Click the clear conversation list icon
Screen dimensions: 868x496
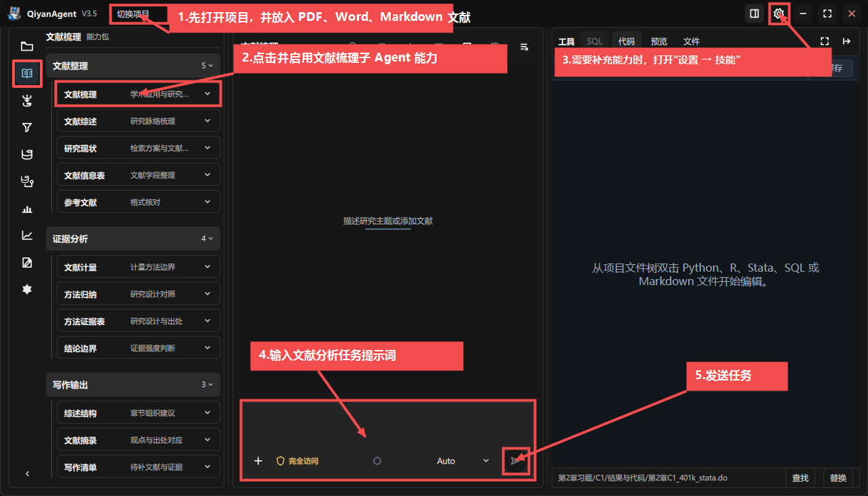(x=524, y=47)
